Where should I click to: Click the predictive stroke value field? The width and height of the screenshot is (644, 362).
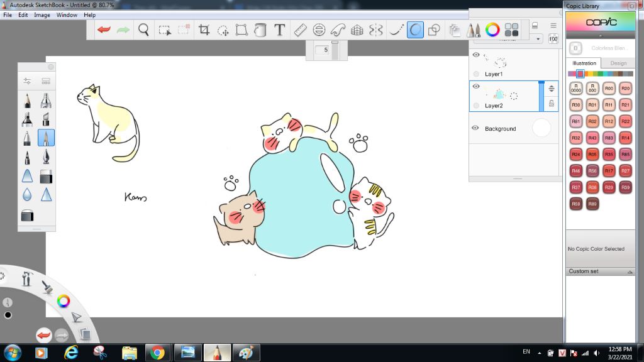click(323, 50)
